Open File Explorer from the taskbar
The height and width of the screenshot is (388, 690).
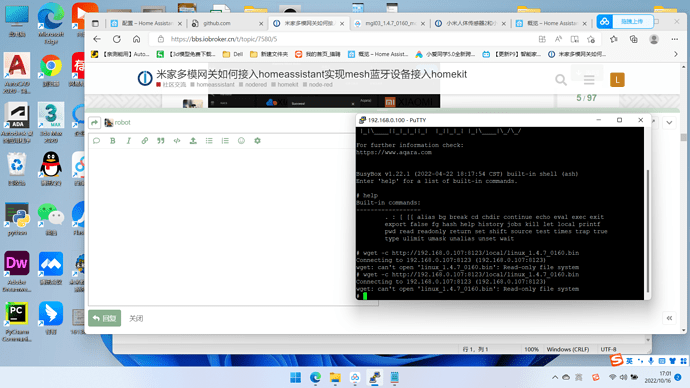tap(335, 377)
